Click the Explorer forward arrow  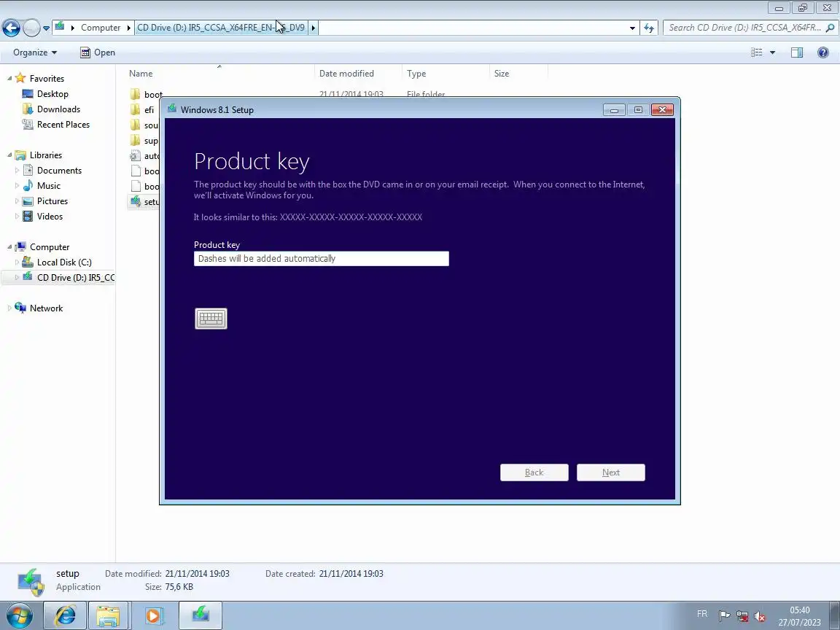(31, 28)
